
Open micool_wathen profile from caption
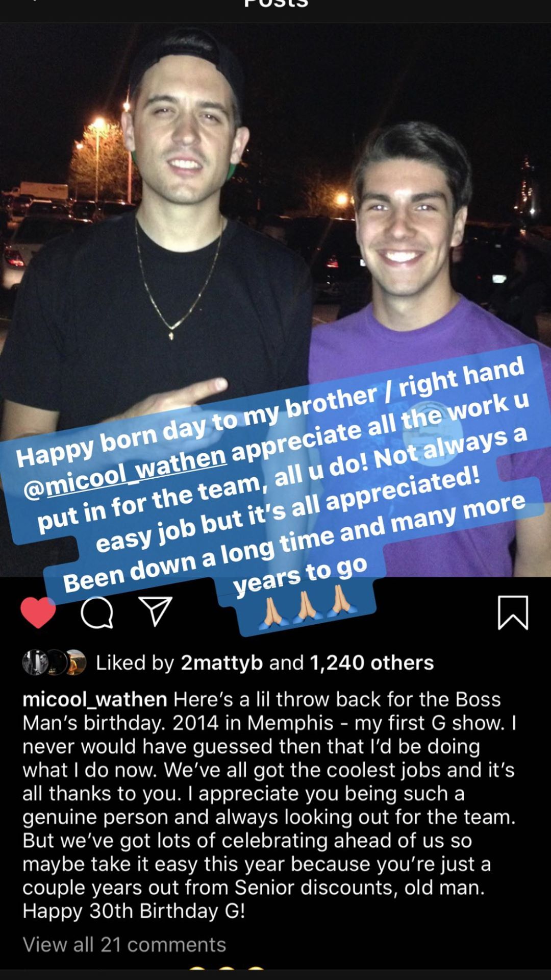(x=95, y=699)
